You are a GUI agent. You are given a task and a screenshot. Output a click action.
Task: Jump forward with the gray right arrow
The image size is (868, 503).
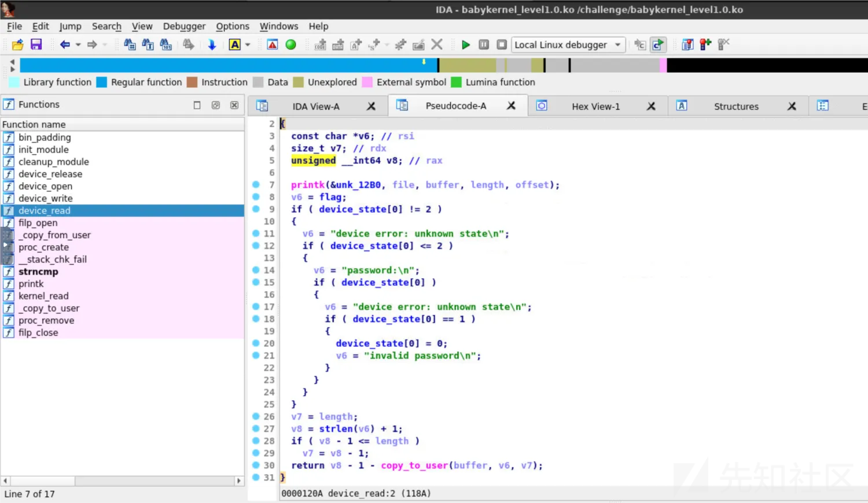click(x=91, y=45)
